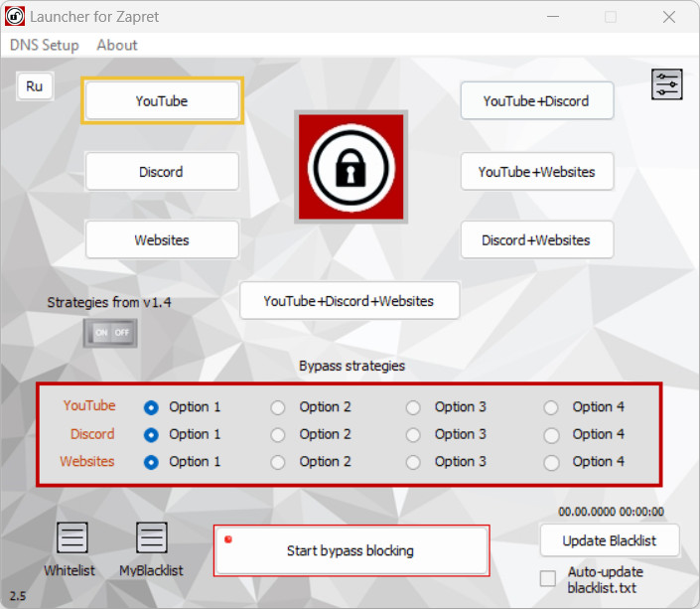Open the settings sliders icon
Image resolution: width=700 pixels, height=609 pixels.
666,84
